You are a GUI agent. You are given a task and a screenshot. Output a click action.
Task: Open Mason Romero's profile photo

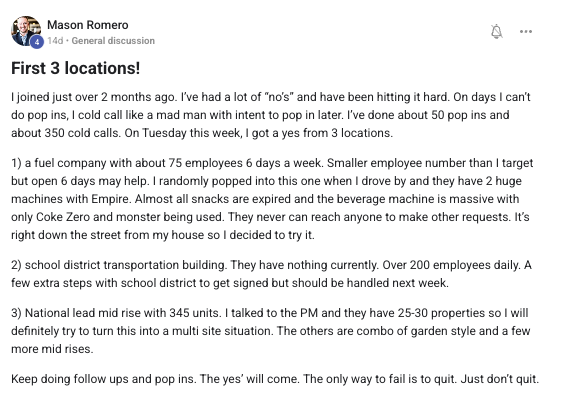click(x=25, y=31)
